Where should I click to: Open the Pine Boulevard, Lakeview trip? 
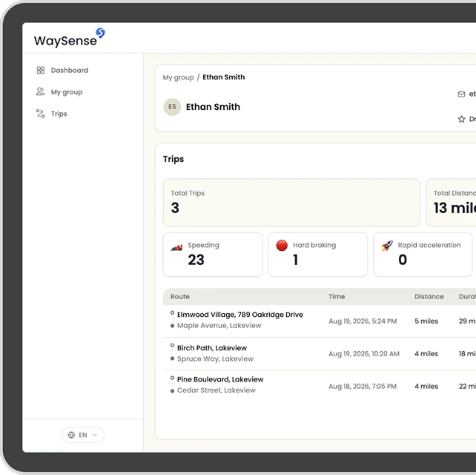tap(220, 379)
